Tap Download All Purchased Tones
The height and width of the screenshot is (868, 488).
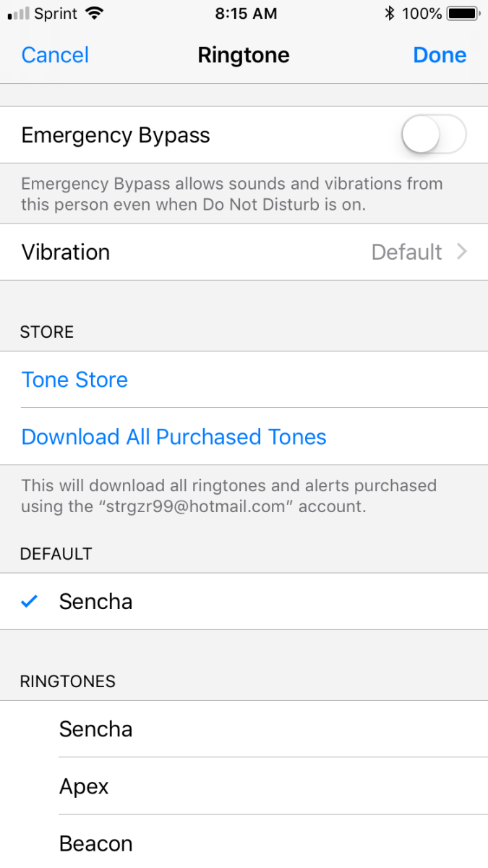coord(174,437)
